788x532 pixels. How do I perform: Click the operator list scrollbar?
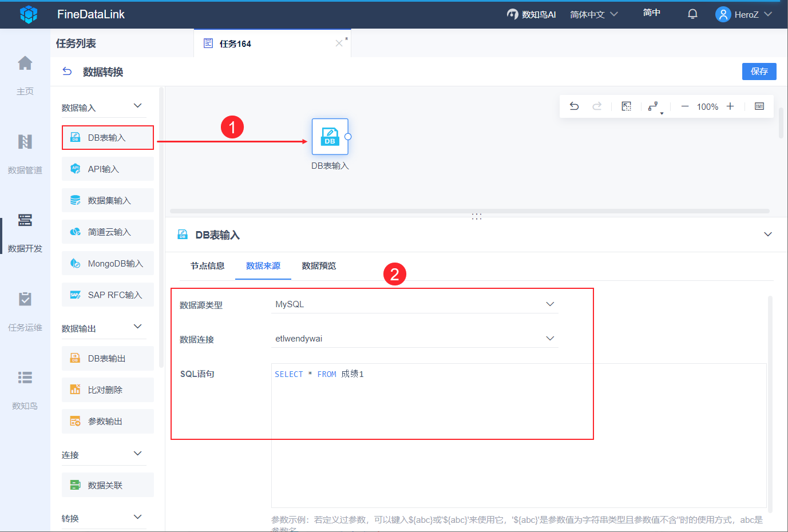pyautogui.click(x=161, y=227)
